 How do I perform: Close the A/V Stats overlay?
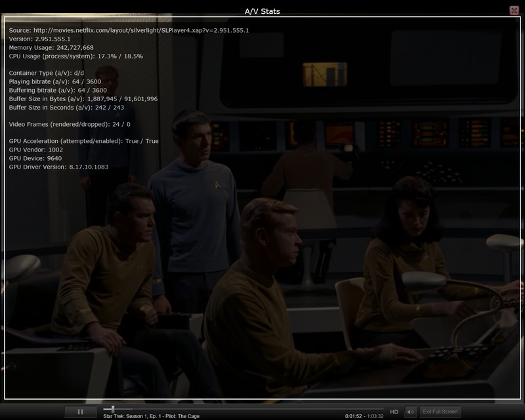point(514,10)
